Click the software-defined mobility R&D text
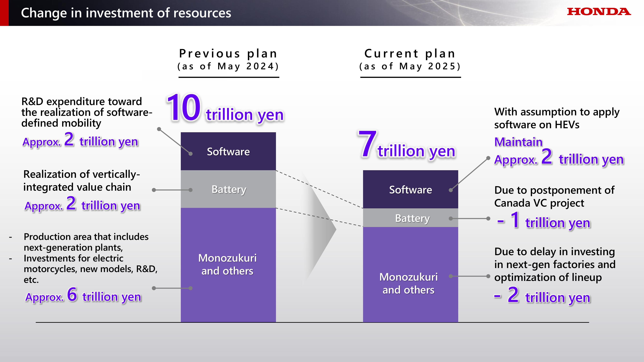 [86, 112]
